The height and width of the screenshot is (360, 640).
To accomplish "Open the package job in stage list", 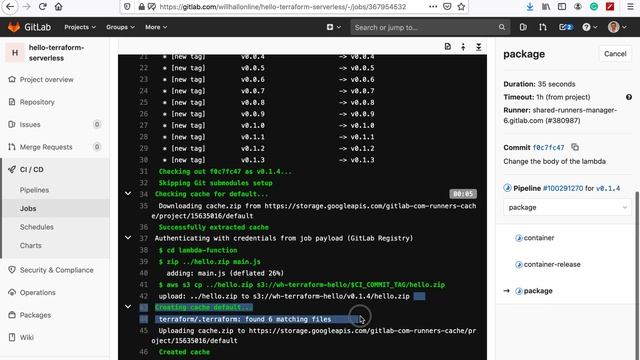I will coord(538,291).
